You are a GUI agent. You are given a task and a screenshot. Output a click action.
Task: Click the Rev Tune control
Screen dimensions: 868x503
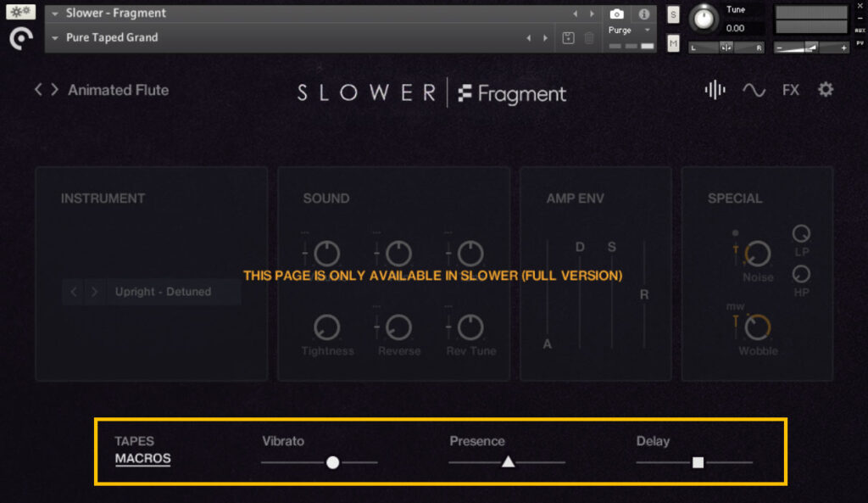[x=470, y=326]
